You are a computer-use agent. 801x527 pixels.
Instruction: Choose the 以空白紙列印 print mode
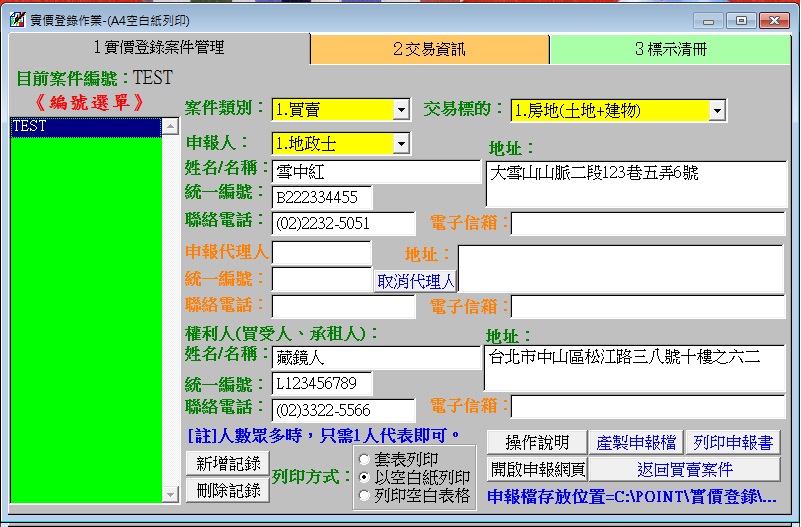click(364, 477)
